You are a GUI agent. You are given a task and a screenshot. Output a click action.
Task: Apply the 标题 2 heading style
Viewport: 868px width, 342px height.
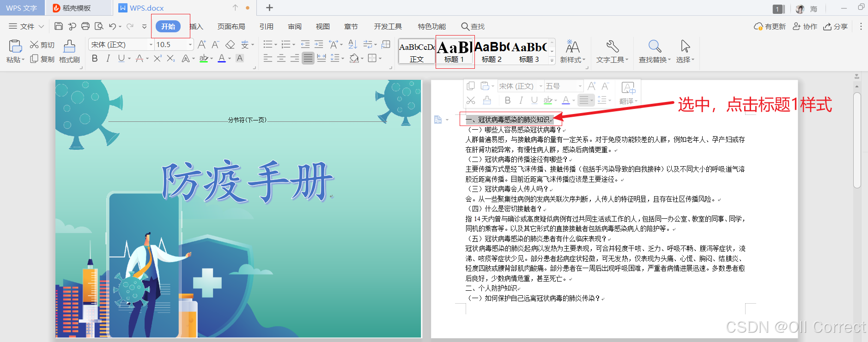(x=492, y=51)
